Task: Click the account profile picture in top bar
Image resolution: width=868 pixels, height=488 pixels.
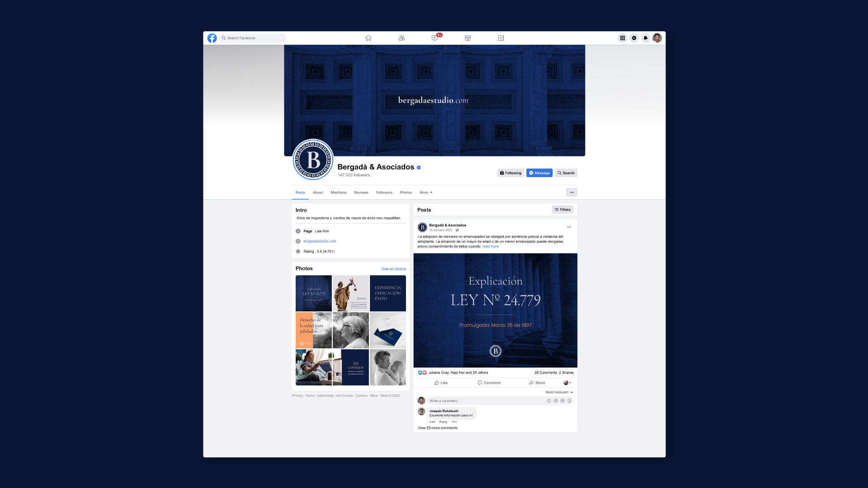Action: [x=657, y=38]
